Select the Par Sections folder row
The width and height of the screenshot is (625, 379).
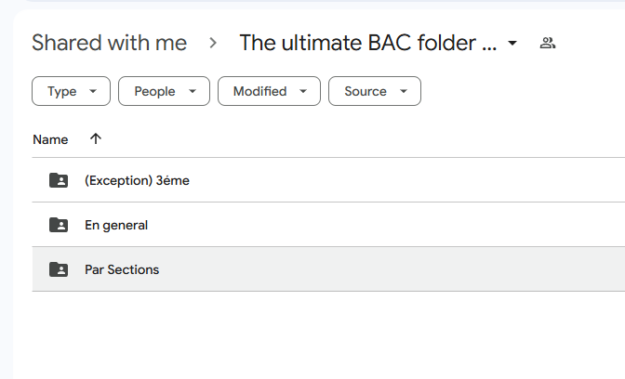tap(328, 269)
